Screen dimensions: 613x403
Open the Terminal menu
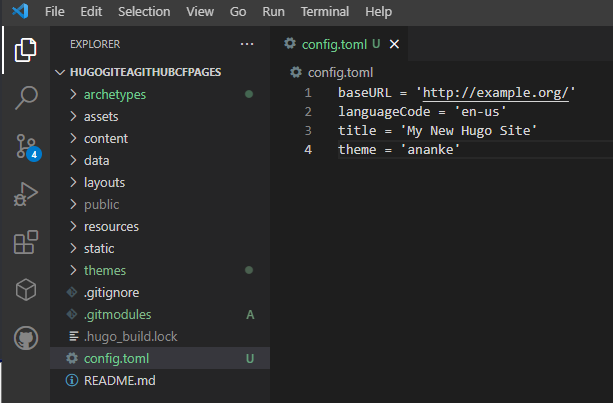(x=325, y=12)
